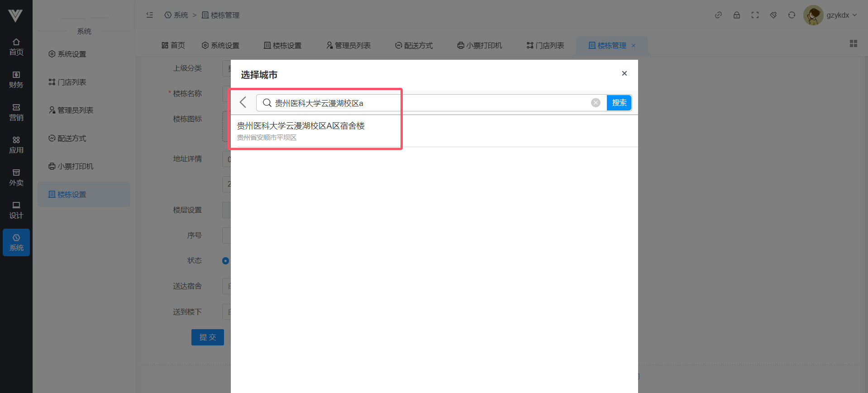Open the 营销 marketing section
This screenshot has height=393, width=868.
coord(16,112)
